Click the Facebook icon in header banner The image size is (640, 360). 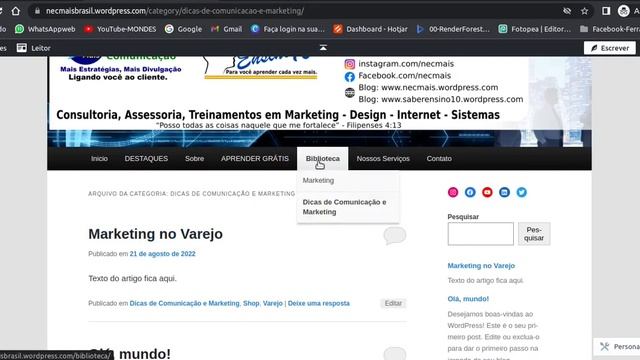tap(350, 76)
